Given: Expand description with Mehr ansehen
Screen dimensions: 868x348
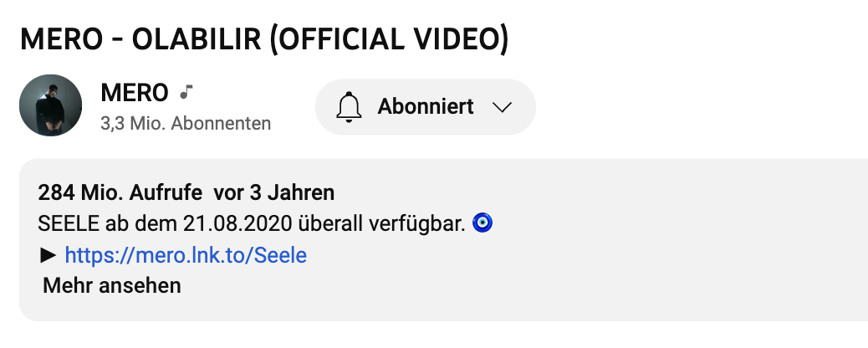Looking at the screenshot, I should click(x=112, y=285).
